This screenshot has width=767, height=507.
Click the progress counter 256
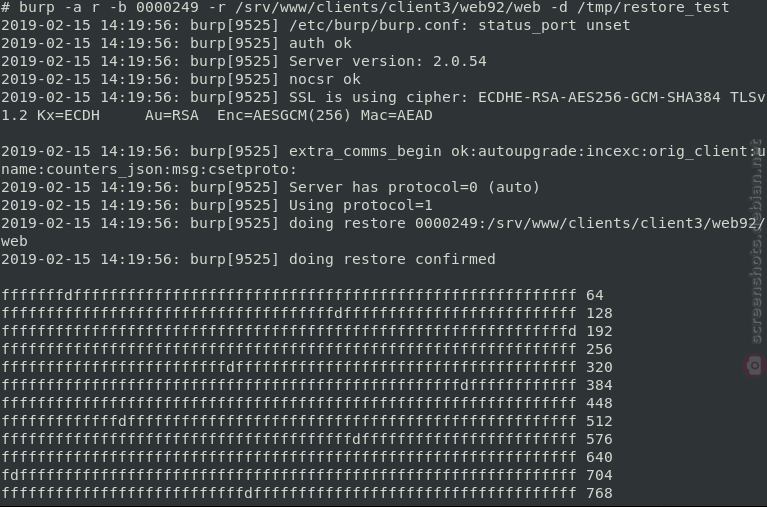599,349
